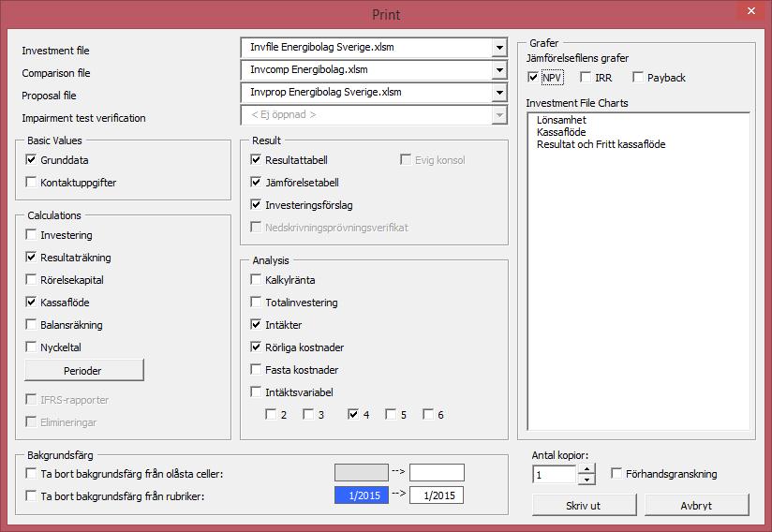The height and width of the screenshot is (532, 772).
Task: Click the Perioder button
Action: 83,370
